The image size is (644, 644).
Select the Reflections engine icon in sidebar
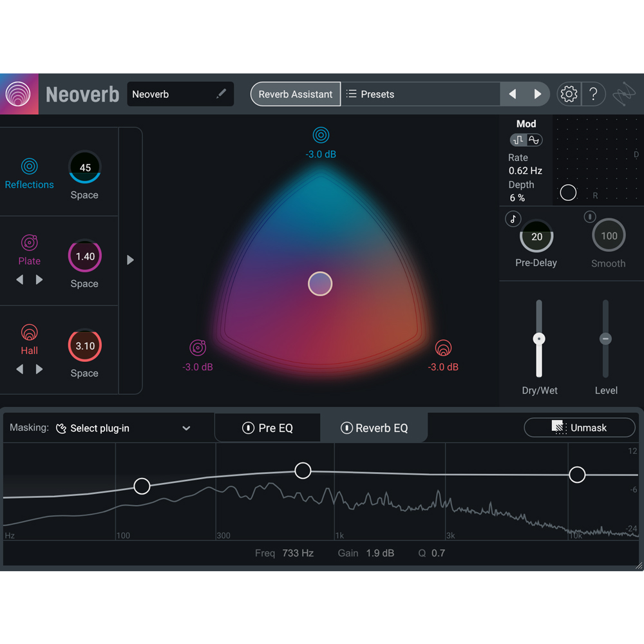[x=29, y=166]
